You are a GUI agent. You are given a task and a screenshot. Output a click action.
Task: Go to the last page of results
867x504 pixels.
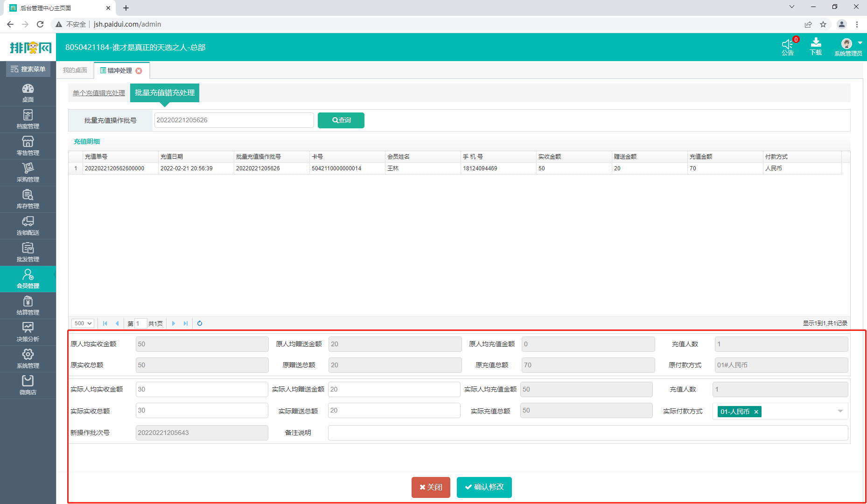click(186, 323)
